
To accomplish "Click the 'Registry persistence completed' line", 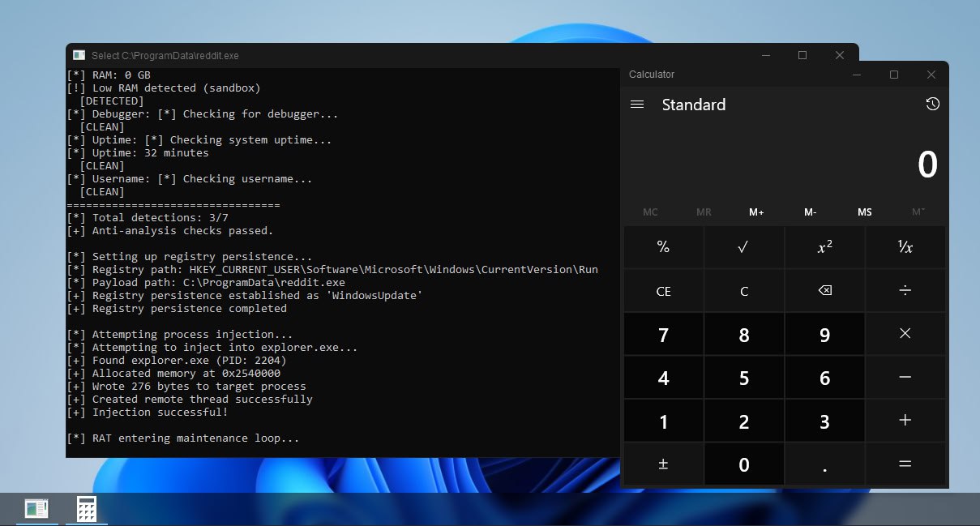I will (x=177, y=309).
